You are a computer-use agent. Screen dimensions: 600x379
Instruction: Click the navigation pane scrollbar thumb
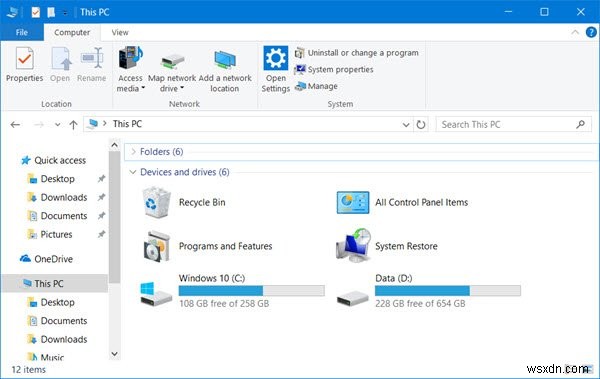(114, 217)
